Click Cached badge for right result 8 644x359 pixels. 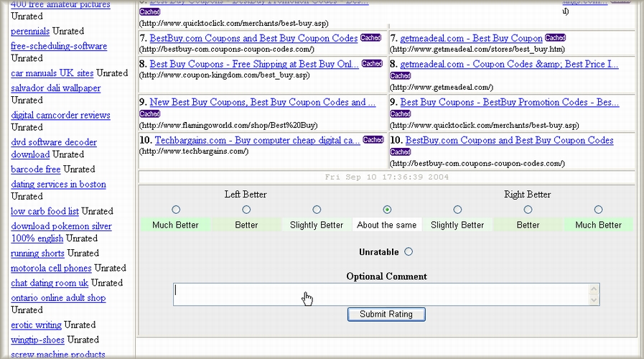pyautogui.click(x=400, y=75)
